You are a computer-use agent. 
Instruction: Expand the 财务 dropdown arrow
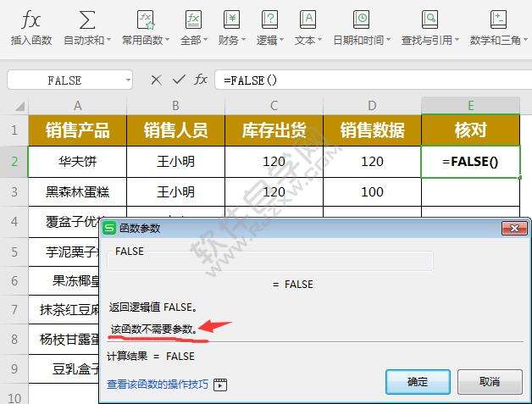(243, 40)
